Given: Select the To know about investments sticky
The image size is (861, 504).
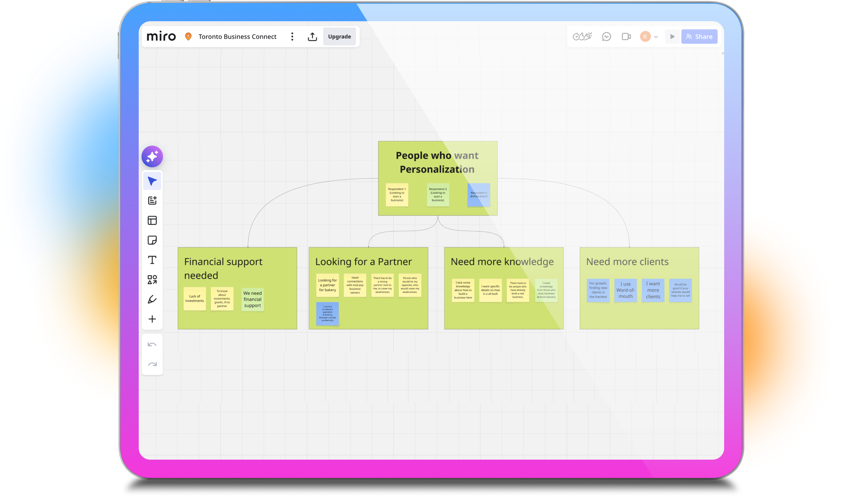Looking at the screenshot, I should [x=222, y=299].
